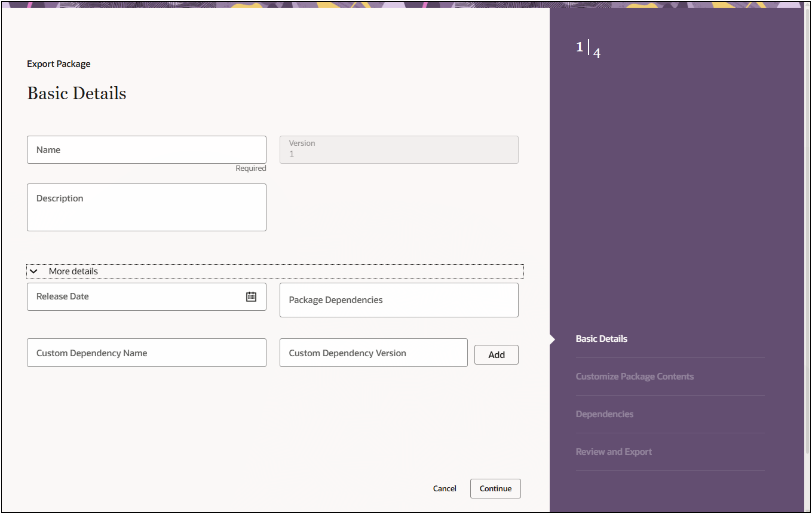The width and height of the screenshot is (812, 514).
Task: Click into the Name field
Action: (x=146, y=150)
